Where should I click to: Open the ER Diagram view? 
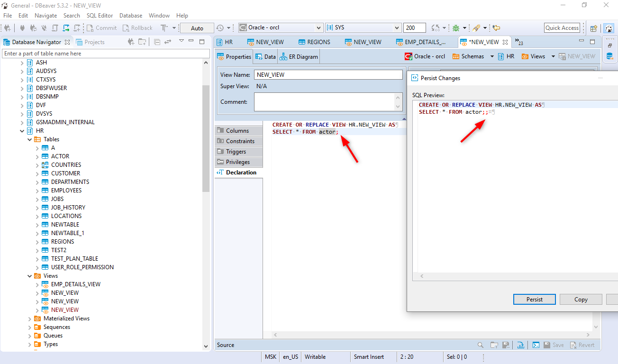(298, 56)
